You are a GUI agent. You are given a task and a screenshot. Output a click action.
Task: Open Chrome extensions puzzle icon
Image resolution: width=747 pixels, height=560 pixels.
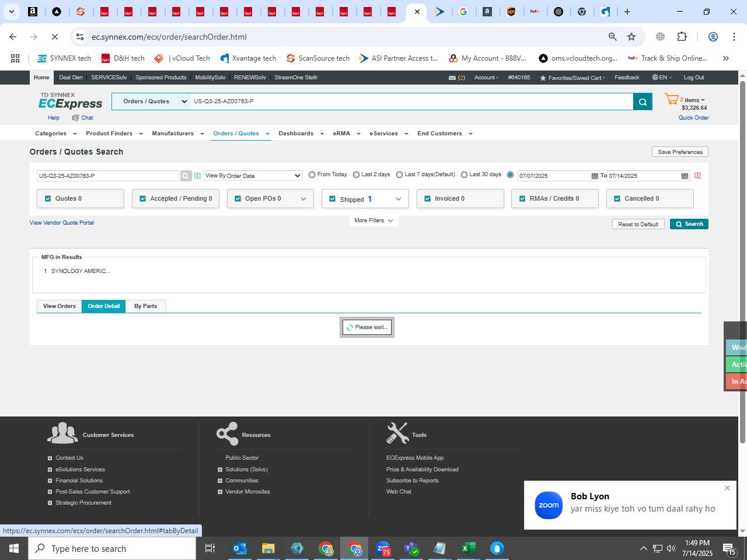click(682, 37)
